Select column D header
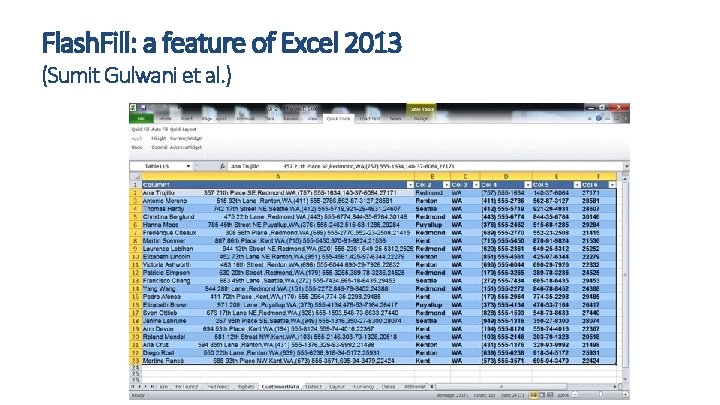Image resolution: width=720 pixels, height=405 pixels. (x=506, y=176)
